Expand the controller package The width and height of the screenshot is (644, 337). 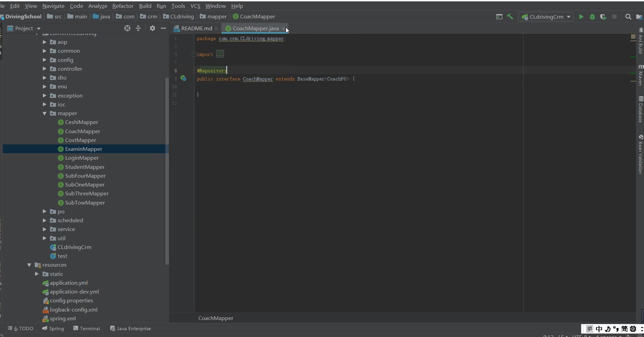coord(44,69)
